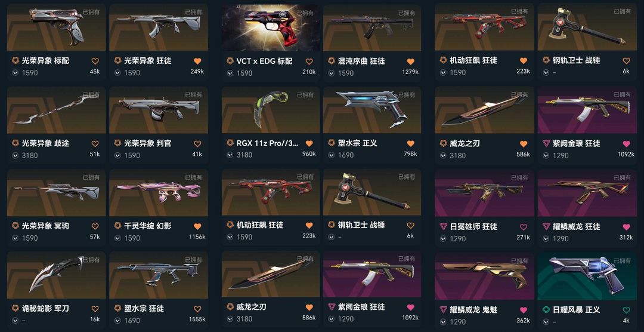The image size is (644, 332).
Task: Unfavorite 混沌序曲 狂徒 via its orange heart
Action: [410, 62]
